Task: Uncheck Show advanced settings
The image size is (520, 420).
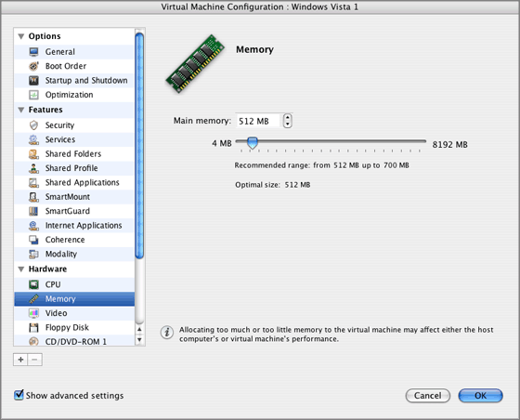Action: [x=19, y=395]
